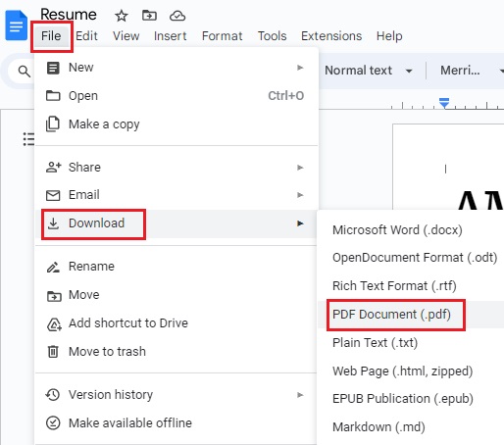This screenshot has height=445, width=504.
Task: Click the Email envelope icon
Action: coord(53,195)
